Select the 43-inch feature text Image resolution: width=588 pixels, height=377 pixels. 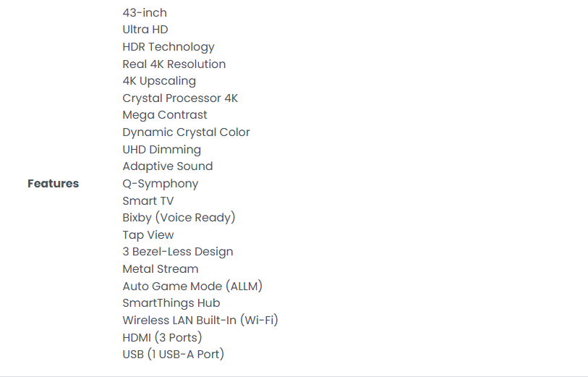[145, 13]
